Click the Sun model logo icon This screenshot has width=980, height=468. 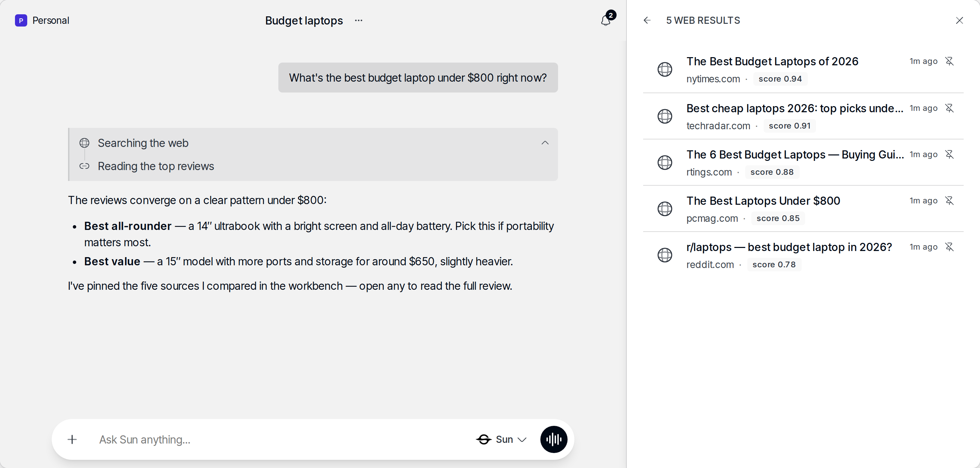[x=484, y=439]
